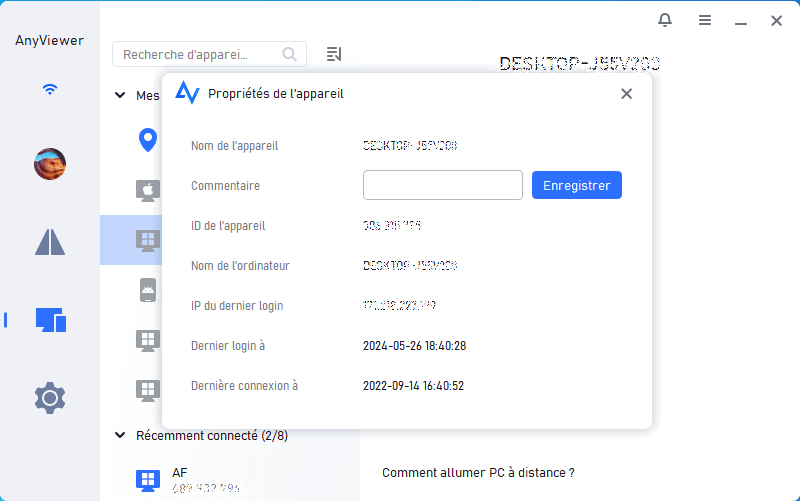Open the device list sort icon
Screen dimensions: 800x501
334,54
